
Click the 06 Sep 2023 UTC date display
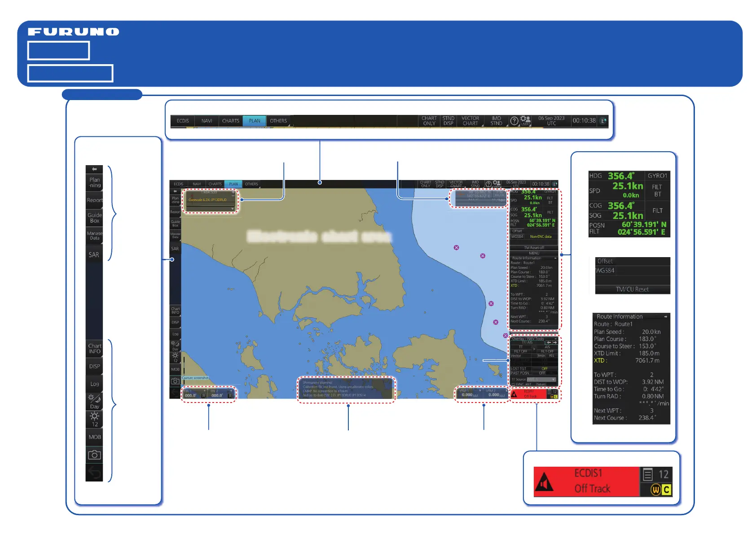pos(551,121)
